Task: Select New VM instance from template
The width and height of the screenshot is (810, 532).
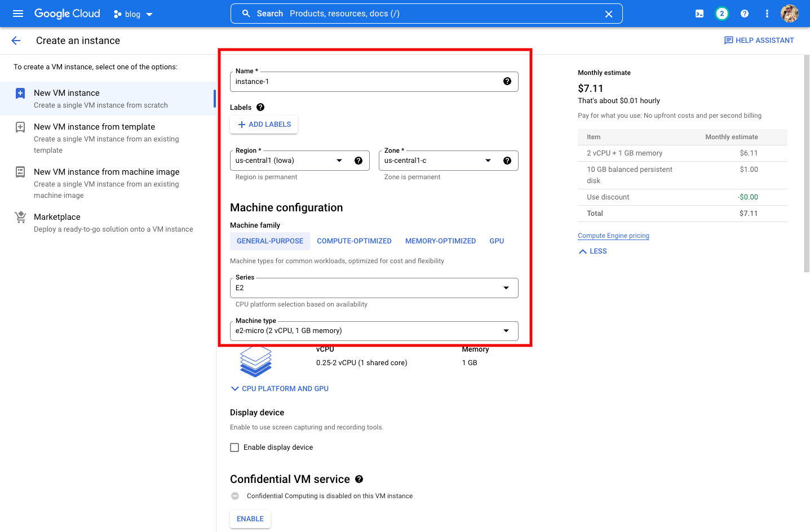Action: (x=108, y=138)
